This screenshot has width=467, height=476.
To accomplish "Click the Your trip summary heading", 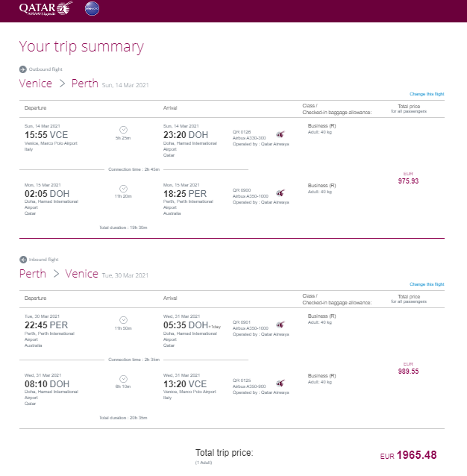I will pos(81,47).
